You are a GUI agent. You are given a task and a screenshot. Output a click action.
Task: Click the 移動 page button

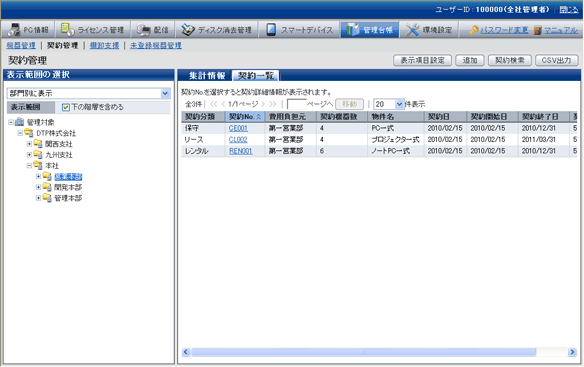tap(349, 104)
